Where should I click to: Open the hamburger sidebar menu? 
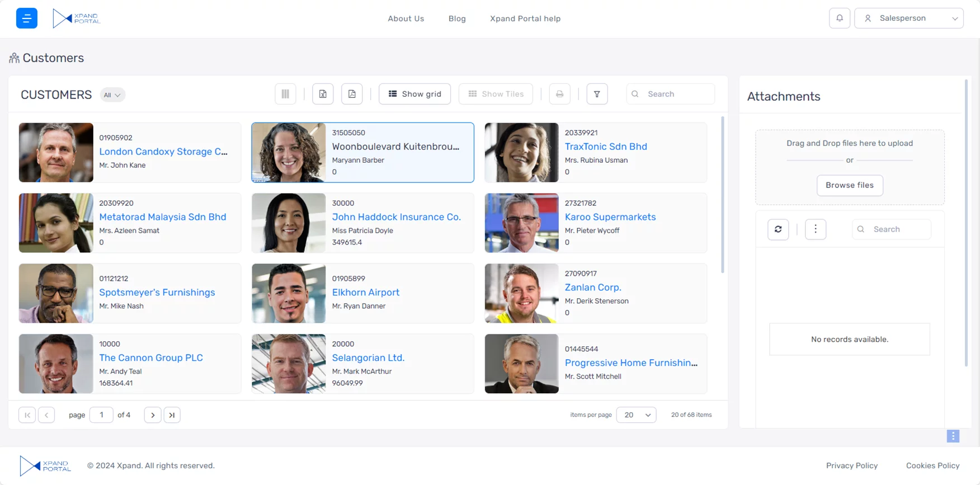click(x=26, y=18)
